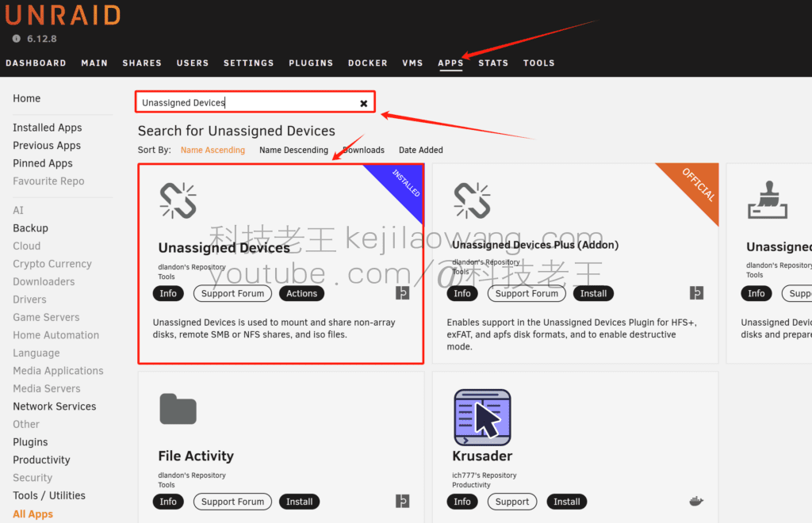Open the VMs tab
Viewport: 812px width, 523px height.
[412, 63]
